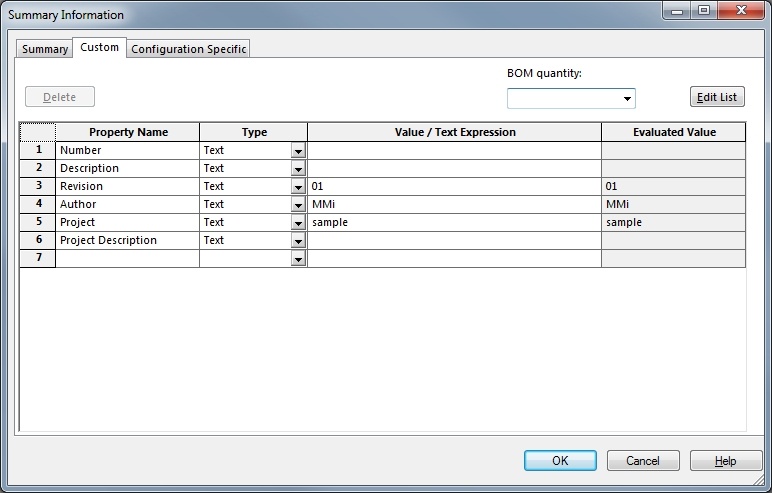Click the empty value cell for Project Description
The height and width of the screenshot is (493, 772).
pos(454,240)
